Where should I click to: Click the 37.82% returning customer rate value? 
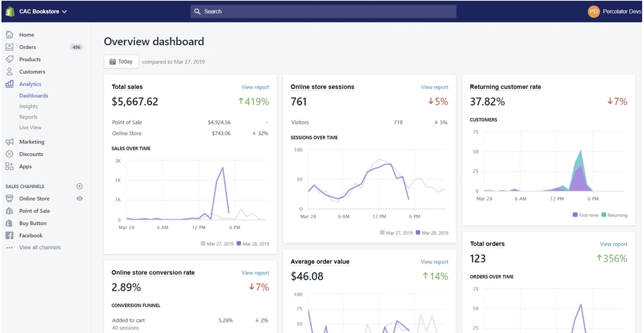487,102
